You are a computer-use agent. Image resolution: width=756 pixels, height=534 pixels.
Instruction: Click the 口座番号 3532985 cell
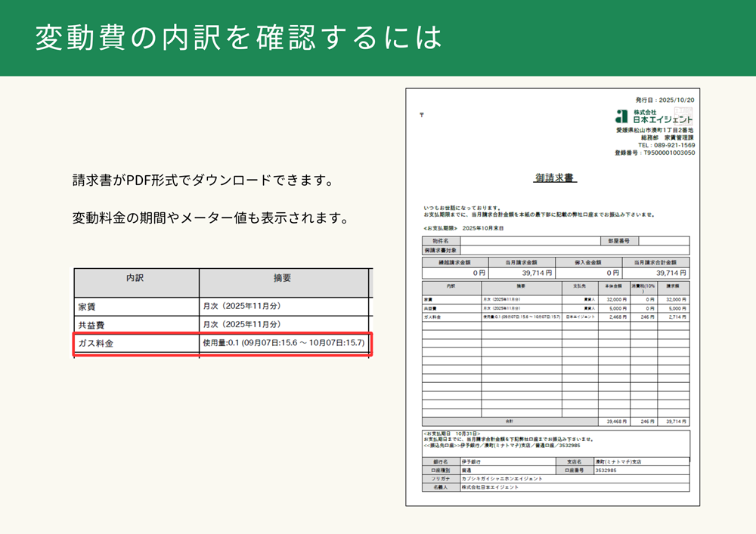pyautogui.click(x=641, y=470)
